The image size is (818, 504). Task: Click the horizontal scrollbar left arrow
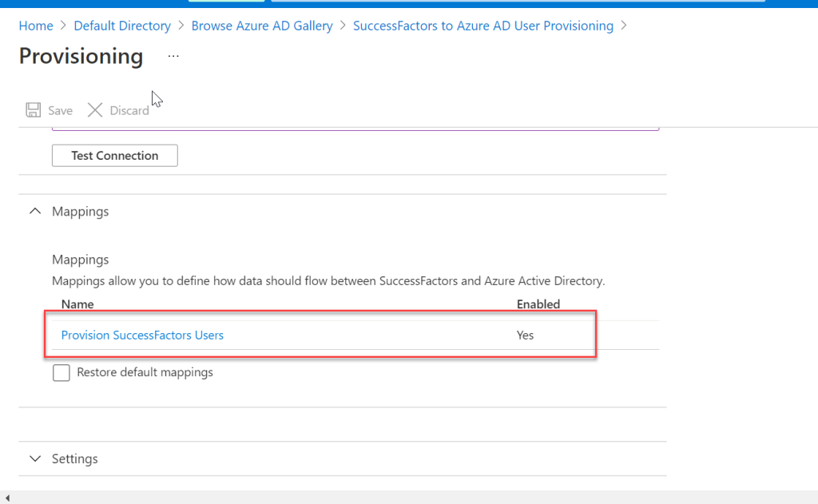click(7, 498)
